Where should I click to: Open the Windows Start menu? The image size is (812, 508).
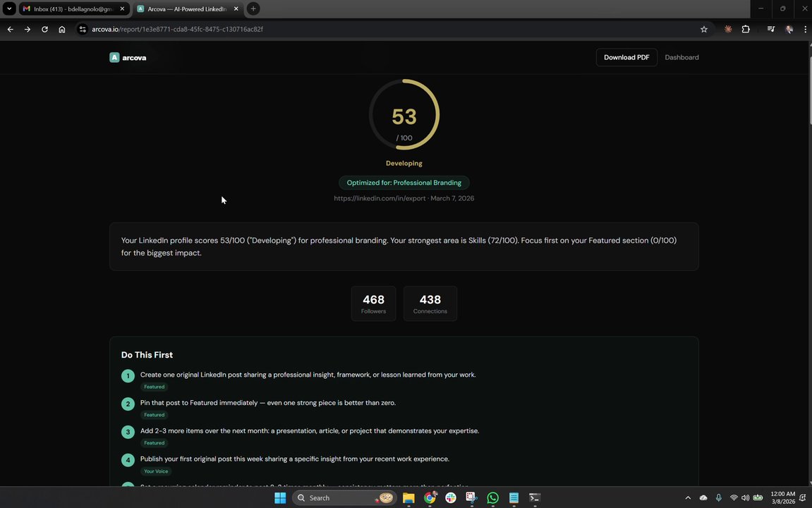[x=280, y=497]
